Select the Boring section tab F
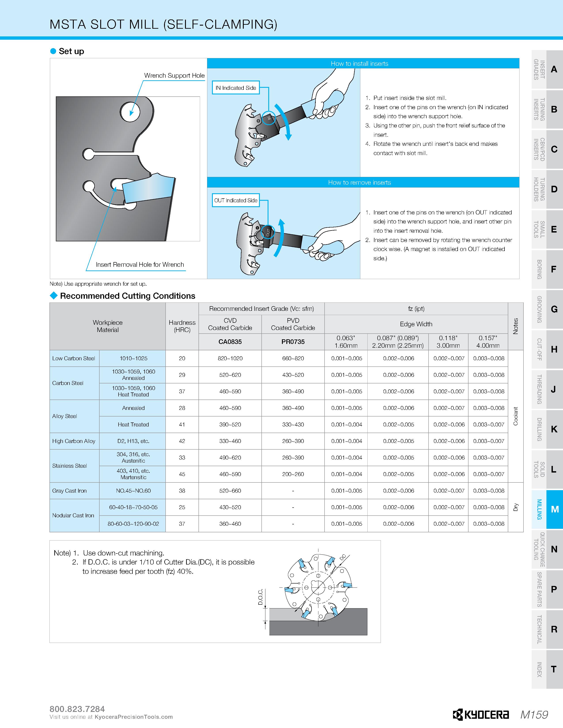The image size is (563, 728). (547, 269)
